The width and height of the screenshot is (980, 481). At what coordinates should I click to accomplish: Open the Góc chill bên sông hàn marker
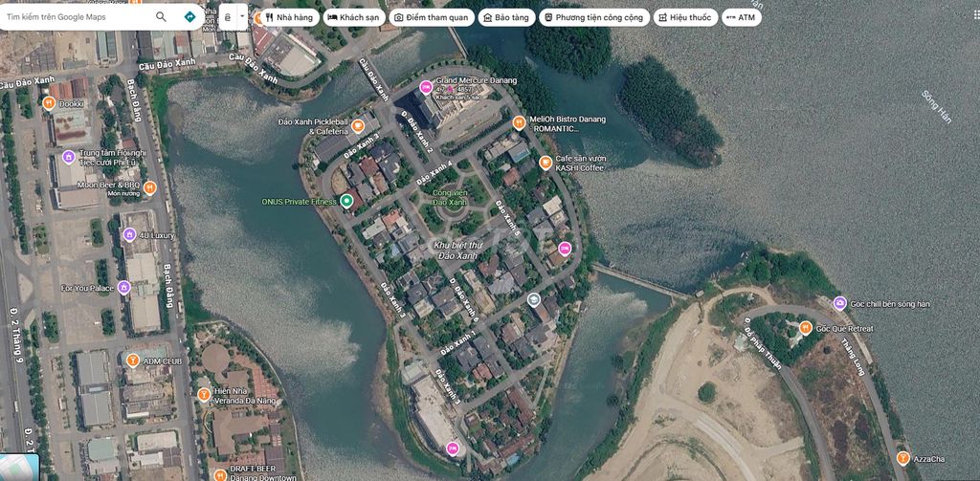840,303
